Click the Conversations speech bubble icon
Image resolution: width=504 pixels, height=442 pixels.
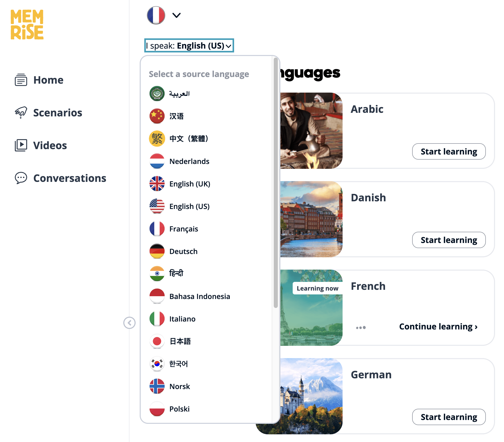[x=21, y=178]
